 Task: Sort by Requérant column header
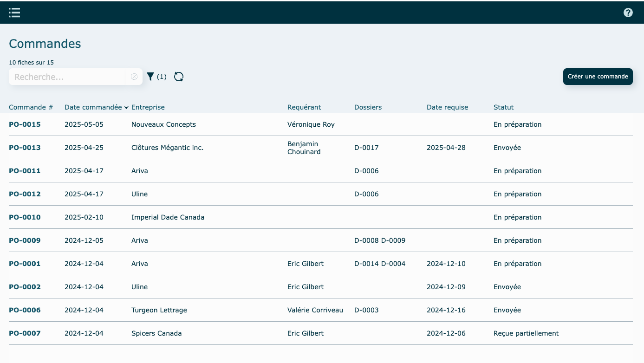click(x=304, y=107)
